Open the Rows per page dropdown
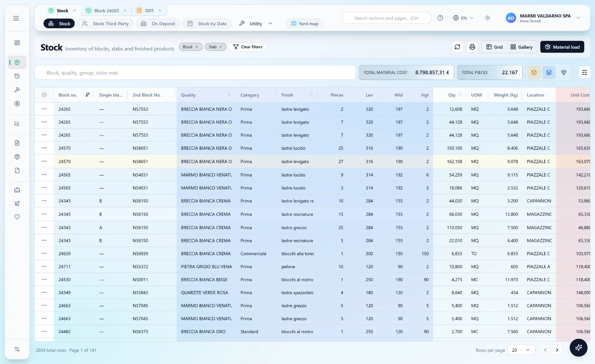The height and width of the screenshot is (364, 595). coord(521,350)
